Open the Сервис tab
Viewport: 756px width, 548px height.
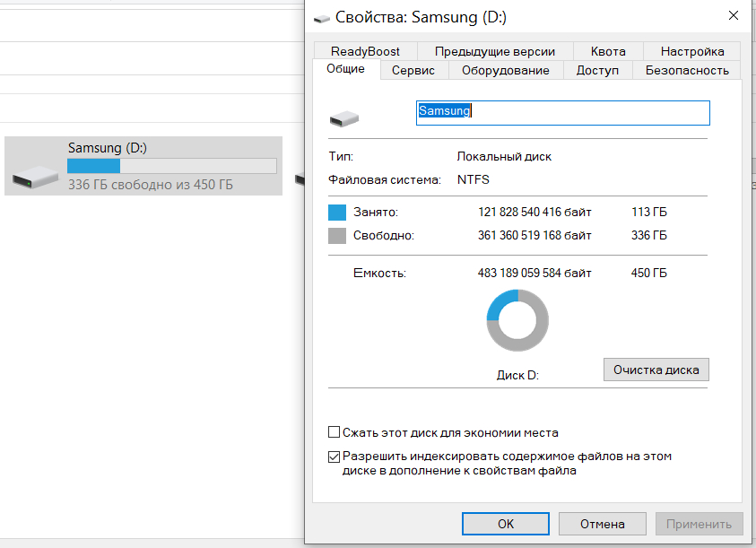click(x=413, y=70)
